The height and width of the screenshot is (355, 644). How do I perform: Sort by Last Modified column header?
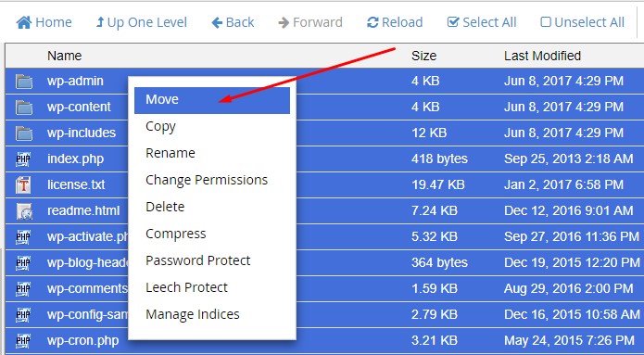[542, 56]
